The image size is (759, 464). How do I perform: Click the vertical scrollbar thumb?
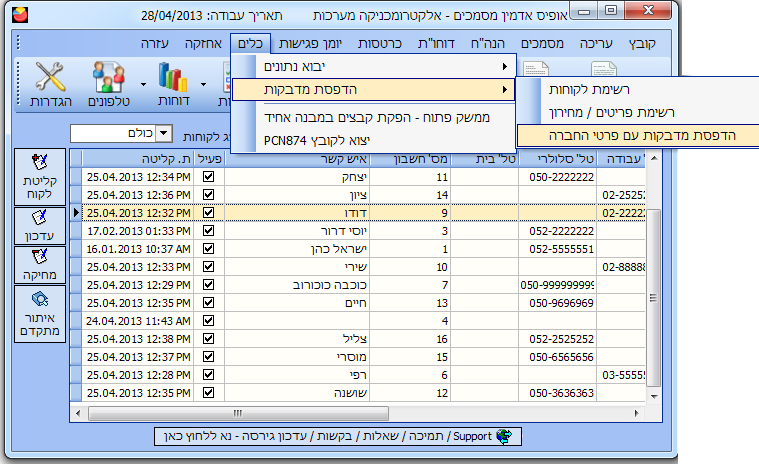pos(653,298)
